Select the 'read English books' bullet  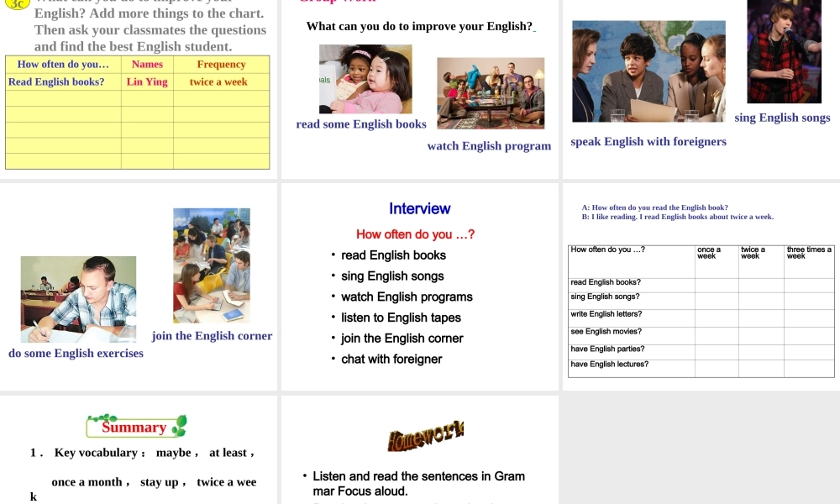[393, 255]
